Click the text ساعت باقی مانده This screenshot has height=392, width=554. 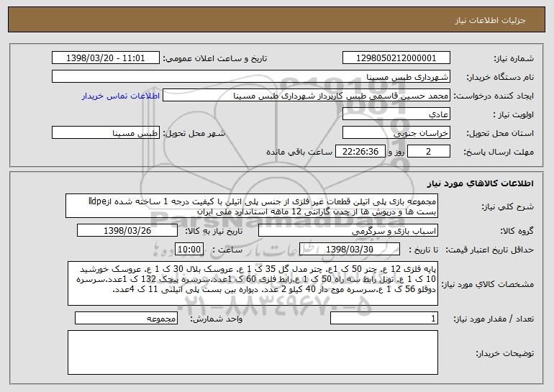(299, 152)
